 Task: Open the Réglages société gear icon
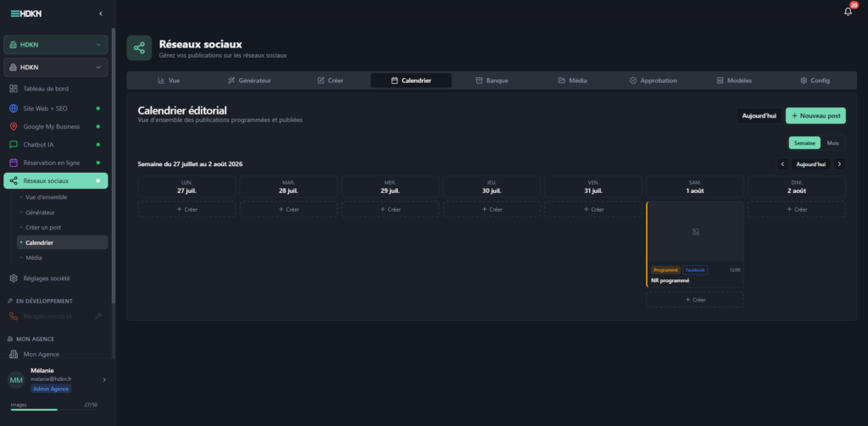(14, 279)
